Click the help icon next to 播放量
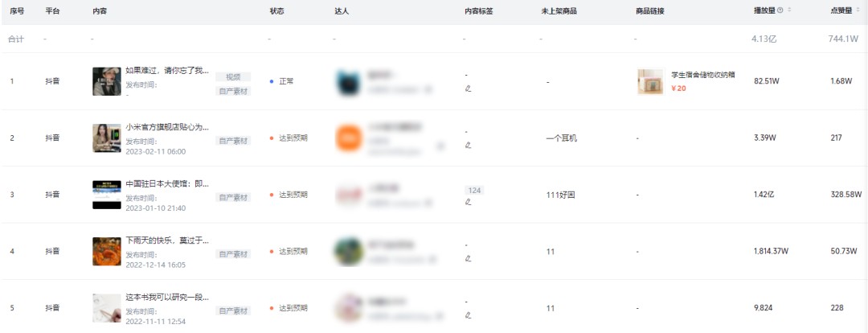 780,10
